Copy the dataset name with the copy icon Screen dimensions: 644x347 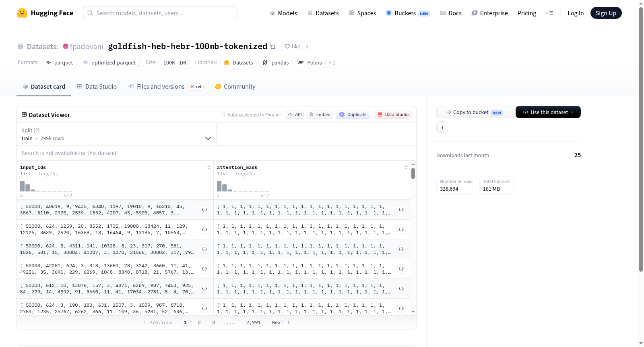[x=272, y=46]
